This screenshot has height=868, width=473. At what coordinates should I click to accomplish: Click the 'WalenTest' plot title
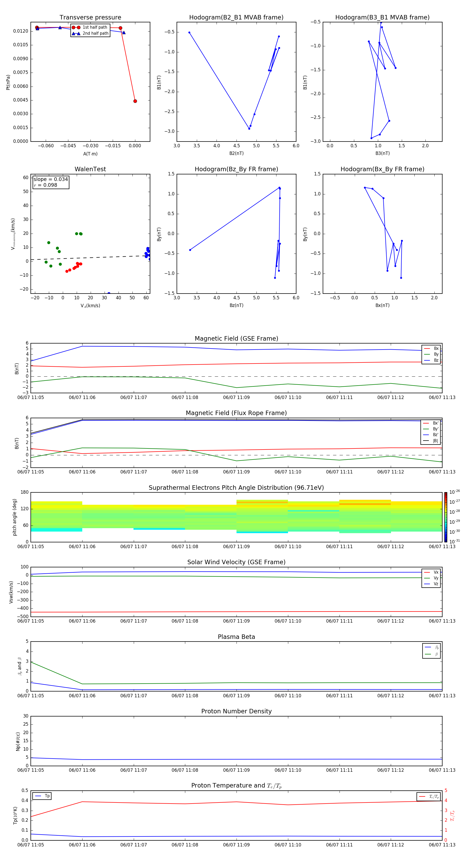(90, 169)
